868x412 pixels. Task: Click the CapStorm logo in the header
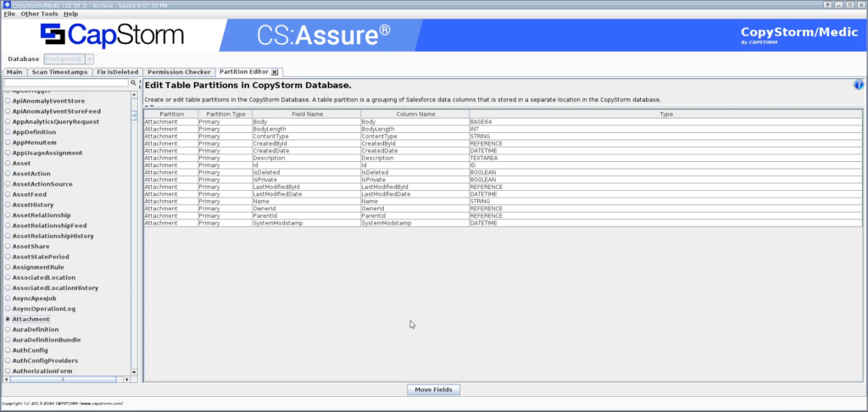click(x=112, y=35)
